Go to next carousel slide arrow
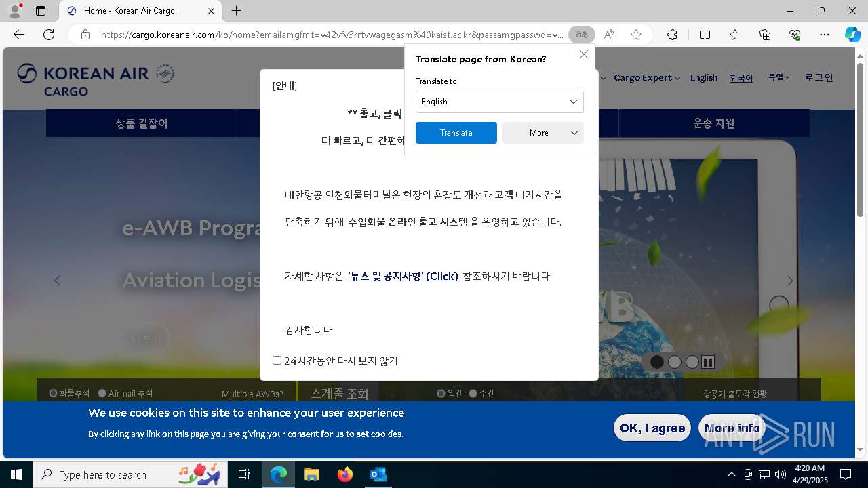 [x=790, y=280]
